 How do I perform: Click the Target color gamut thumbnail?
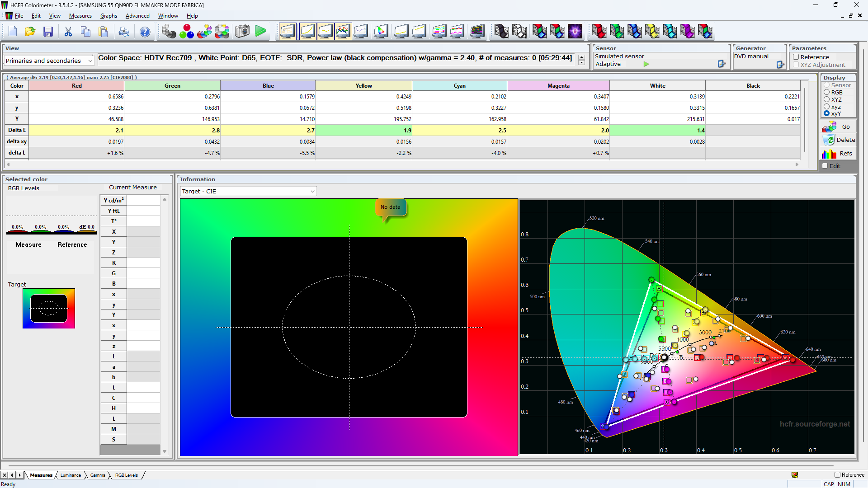coord(49,308)
